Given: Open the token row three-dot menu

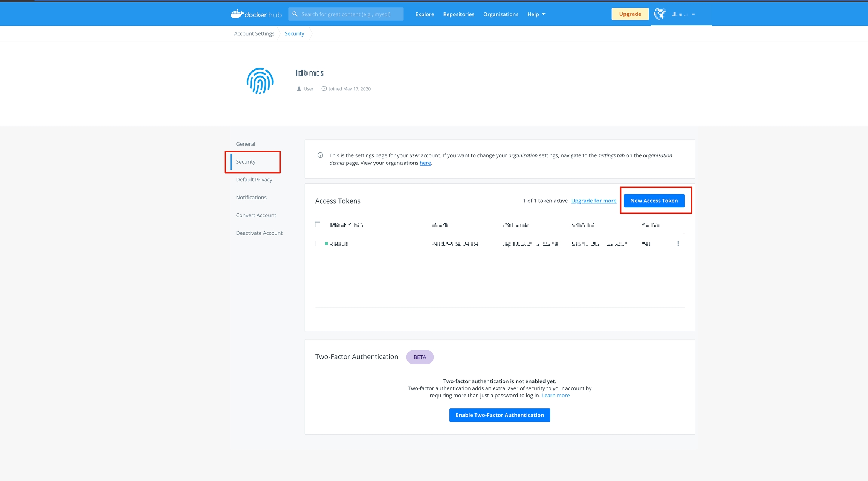Looking at the screenshot, I should click(x=678, y=244).
